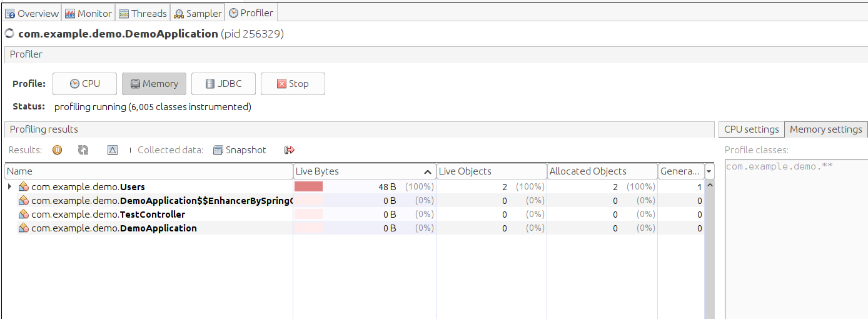Click the profiling running status text

click(x=153, y=107)
